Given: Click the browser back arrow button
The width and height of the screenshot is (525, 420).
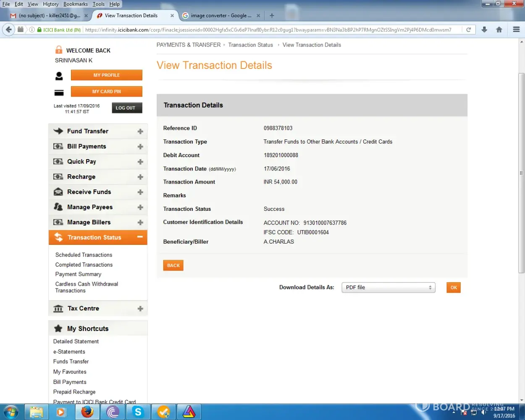Looking at the screenshot, I should click(9, 30).
